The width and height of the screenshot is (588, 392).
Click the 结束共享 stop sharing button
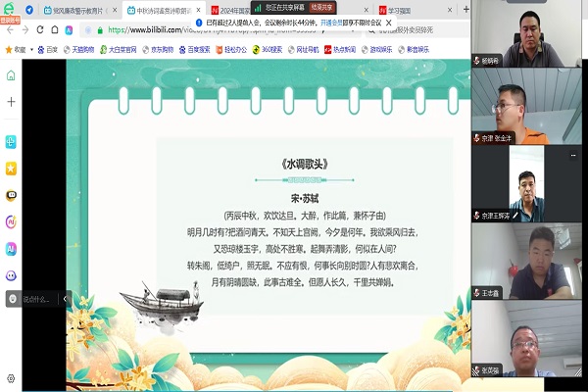click(x=323, y=7)
